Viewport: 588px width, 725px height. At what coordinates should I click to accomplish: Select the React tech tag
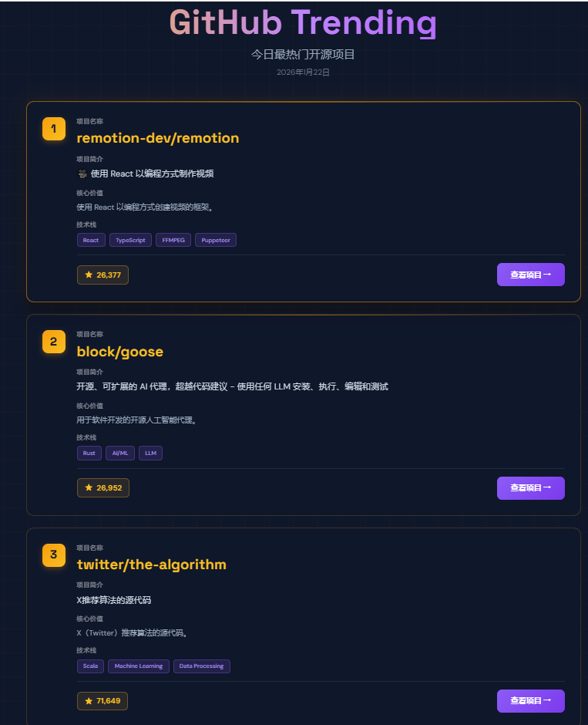click(x=91, y=240)
